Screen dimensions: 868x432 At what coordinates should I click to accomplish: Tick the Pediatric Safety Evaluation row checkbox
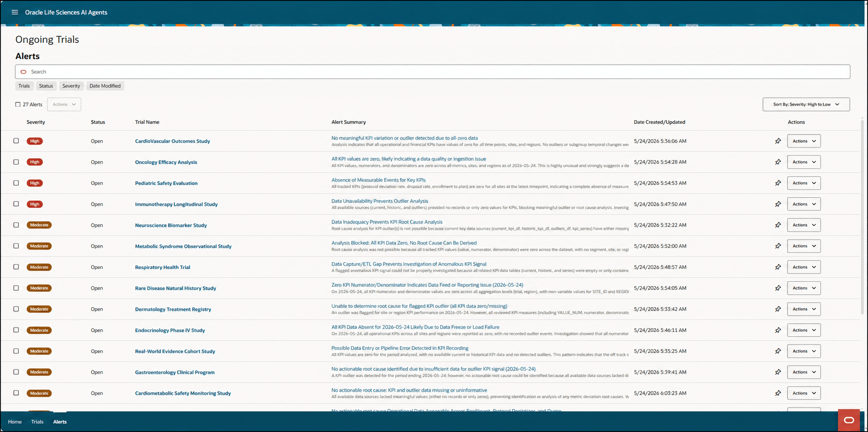point(16,183)
